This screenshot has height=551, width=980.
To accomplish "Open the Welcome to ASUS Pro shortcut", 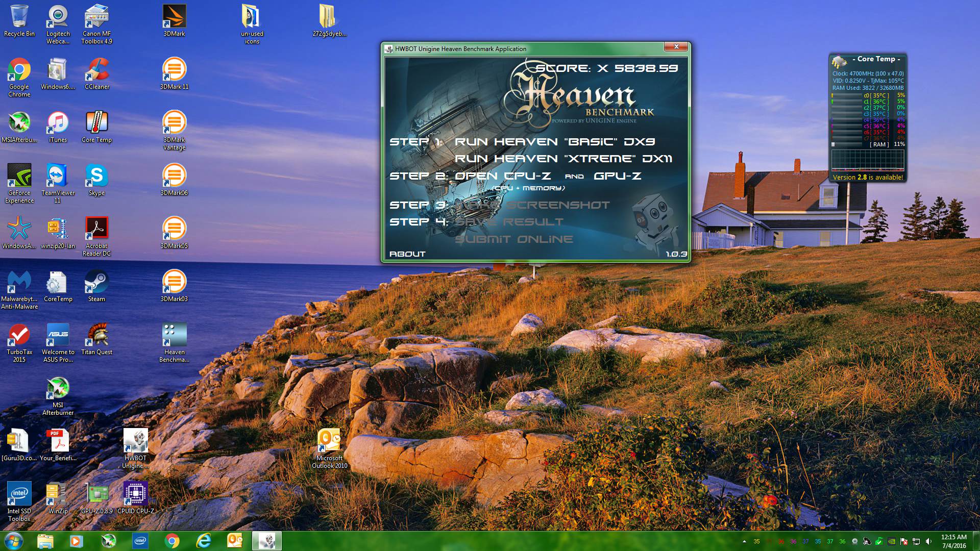I will (x=58, y=342).
